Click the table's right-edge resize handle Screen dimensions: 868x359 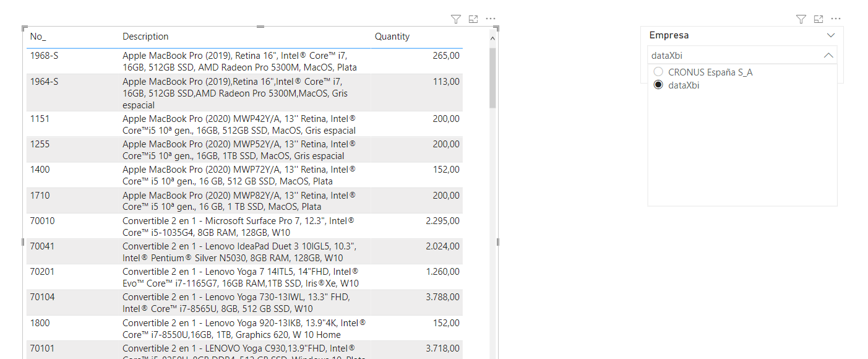point(498,241)
